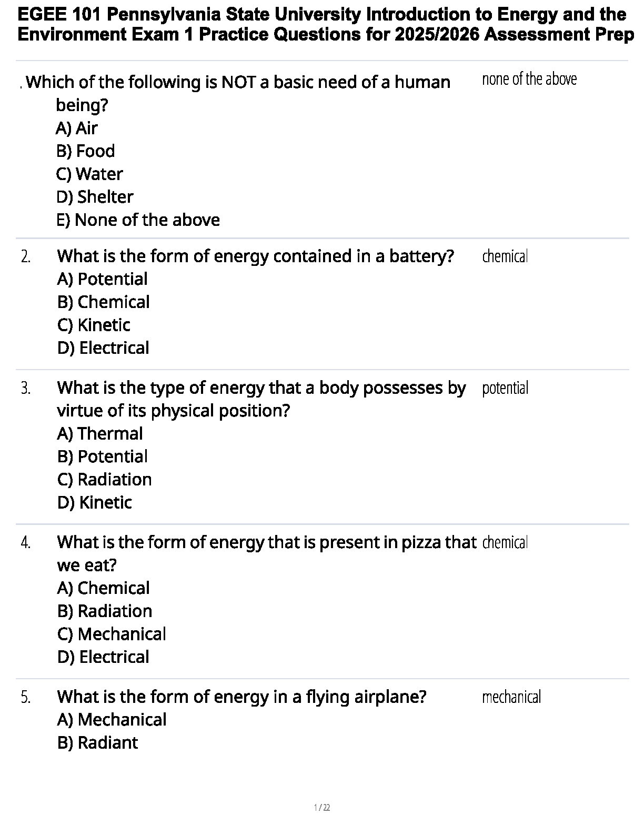Screen dimensions: 644x834
Task: Choose C) Radiation in question 3
Action: coord(104,480)
